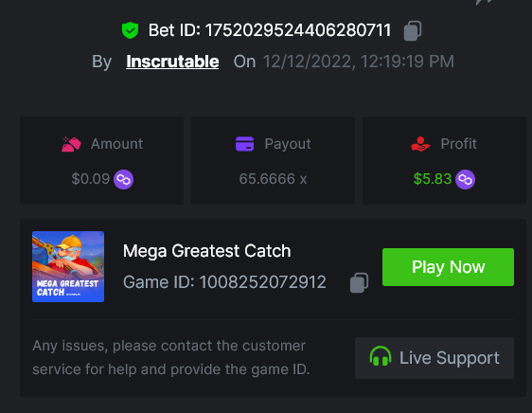
Task: Open the Inscrutable user profile
Action: click(172, 62)
